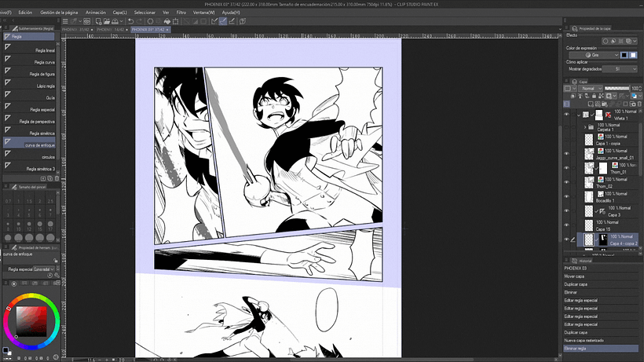Toggle visibility of Thorn_01 layer

567,168
